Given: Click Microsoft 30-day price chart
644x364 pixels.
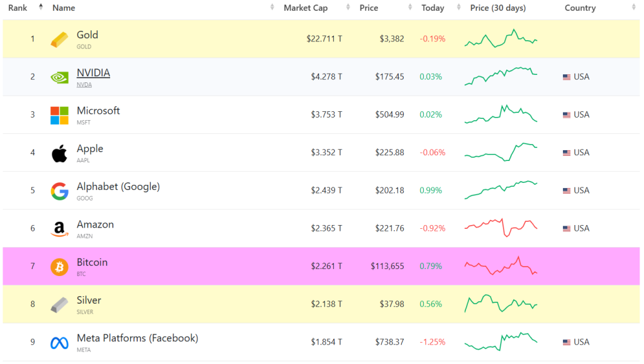Looking at the screenshot, I should tap(501, 114).
